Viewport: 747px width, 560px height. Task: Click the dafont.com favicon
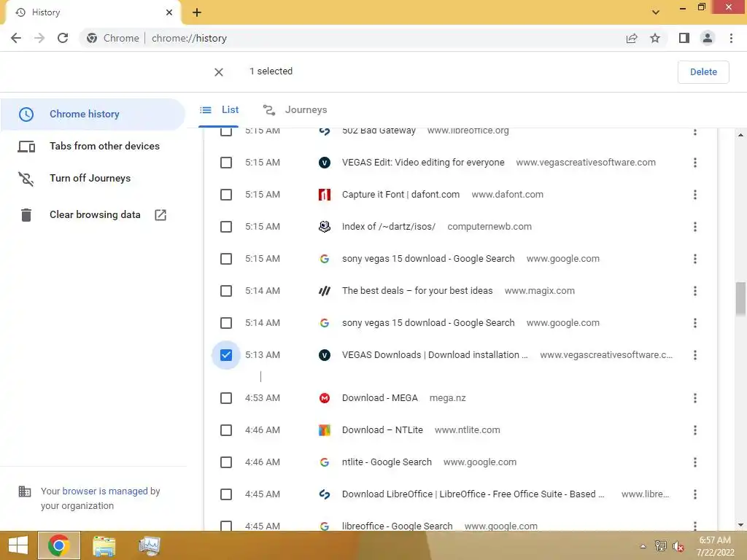click(x=325, y=195)
